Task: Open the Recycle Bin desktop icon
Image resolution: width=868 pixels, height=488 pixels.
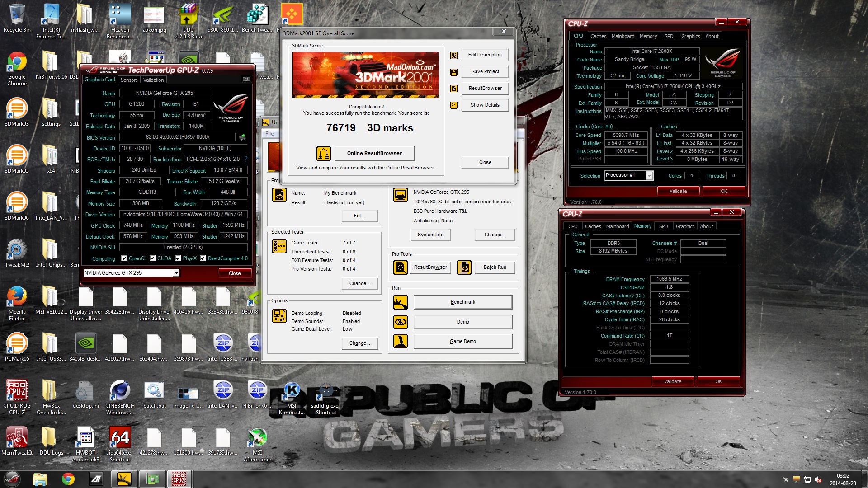Action: click(x=17, y=19)
